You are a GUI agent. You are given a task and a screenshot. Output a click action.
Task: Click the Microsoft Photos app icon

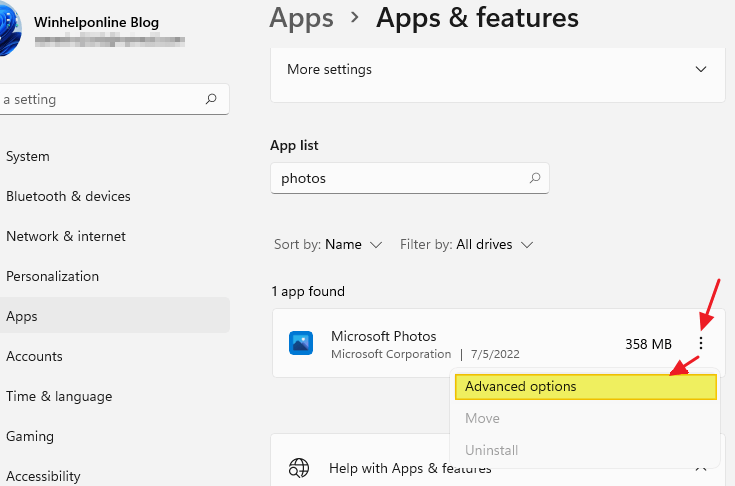[x=300, y=343]
